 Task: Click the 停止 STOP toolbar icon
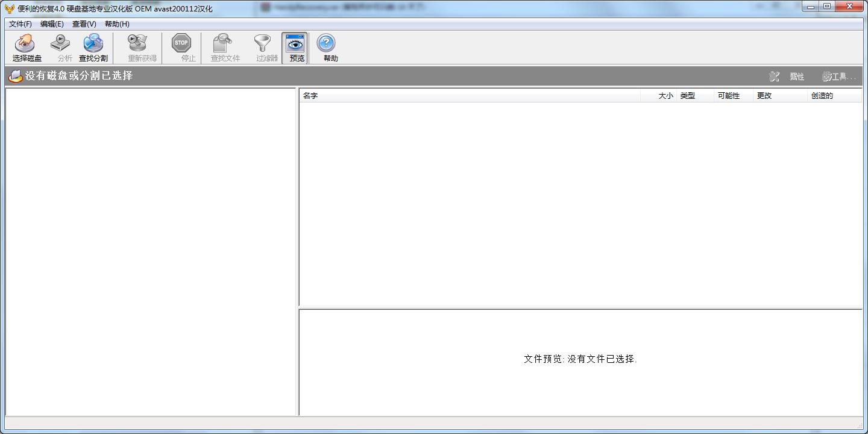181,43
